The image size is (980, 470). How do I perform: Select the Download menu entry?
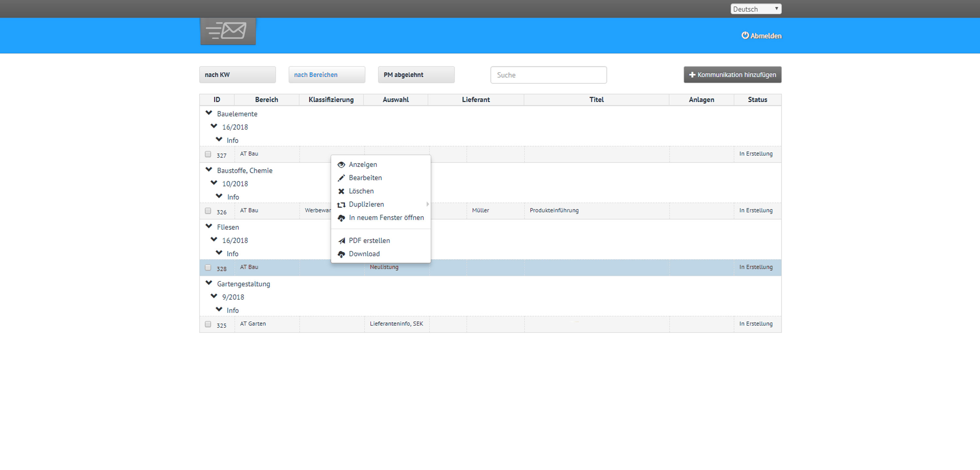click(364, 254)
